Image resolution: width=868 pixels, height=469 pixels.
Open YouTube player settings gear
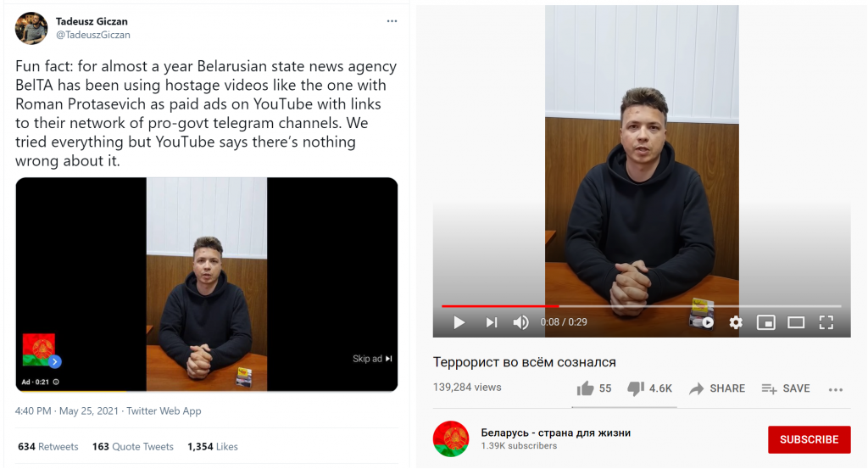click(x=736, y=322)
